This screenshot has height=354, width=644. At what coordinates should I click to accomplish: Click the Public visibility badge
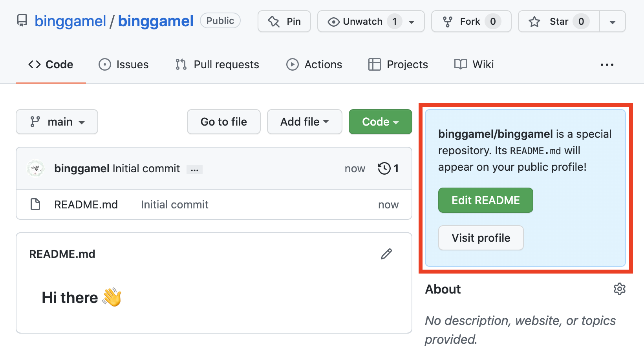[x=220, y=21]
